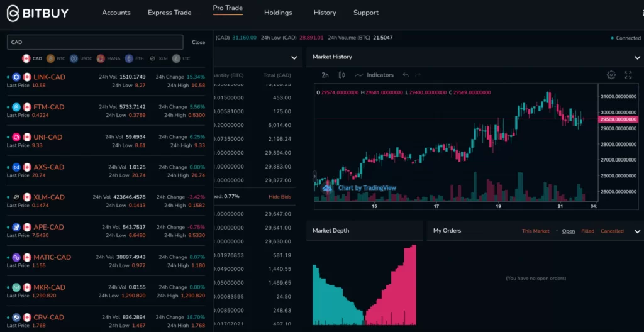Select the USDC filter icon
644x332 pixels.
point(74,58)
